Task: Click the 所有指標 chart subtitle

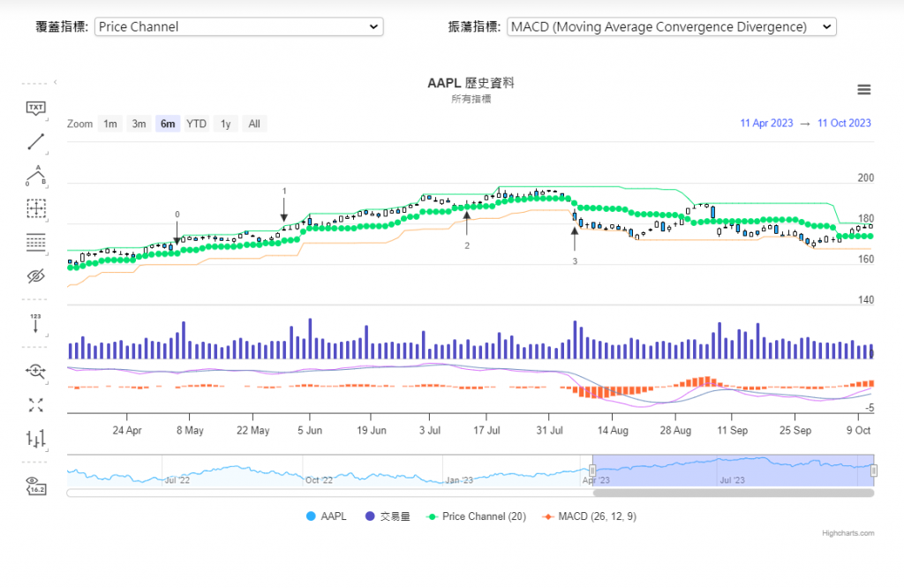Action: click(x=471, y=99)
